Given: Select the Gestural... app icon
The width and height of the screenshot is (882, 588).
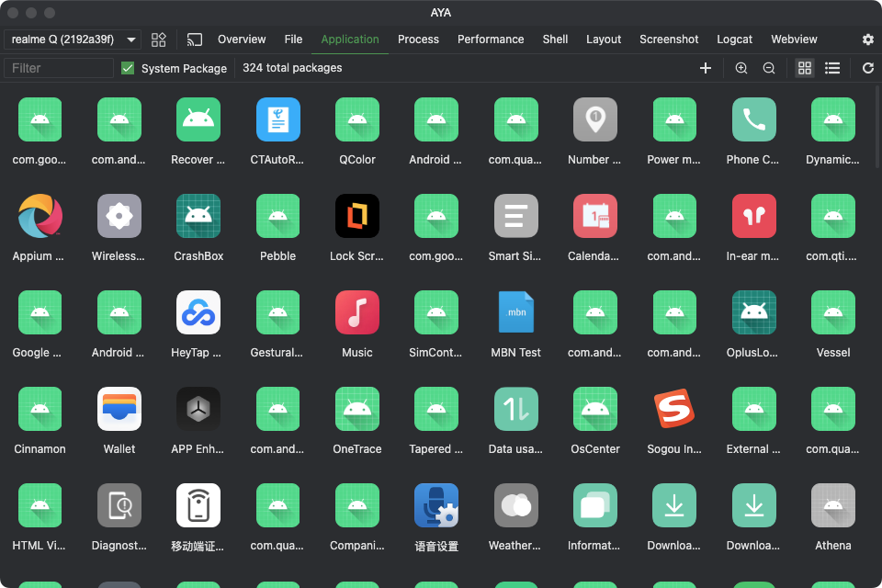Looking at the screenshot, I should 277,312.
